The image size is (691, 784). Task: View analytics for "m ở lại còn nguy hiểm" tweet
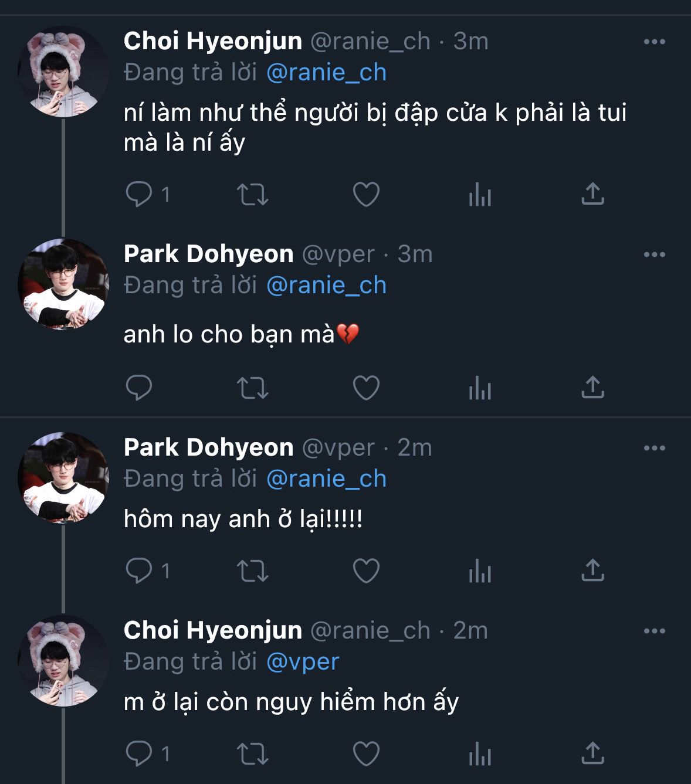click(480, 754)
